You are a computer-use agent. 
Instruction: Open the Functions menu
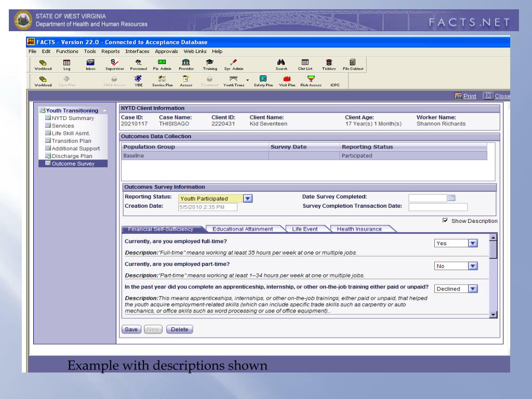[x=67, y=51]
